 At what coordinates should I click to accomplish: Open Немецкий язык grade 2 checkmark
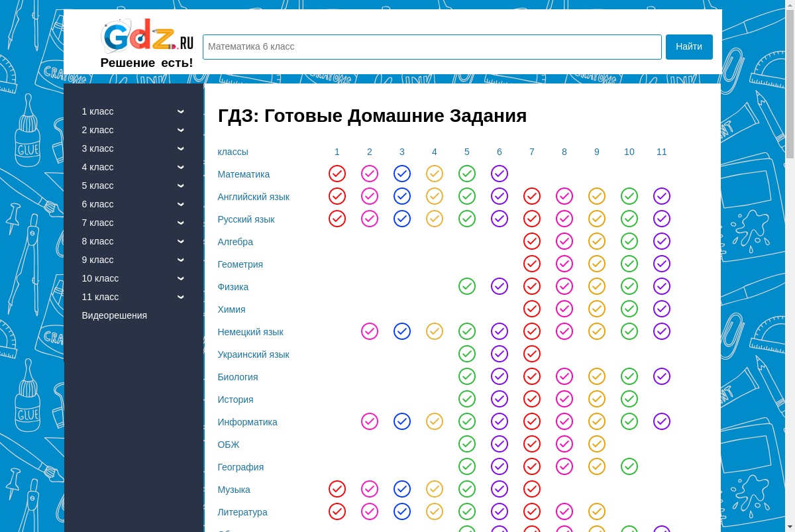(370, 332)
